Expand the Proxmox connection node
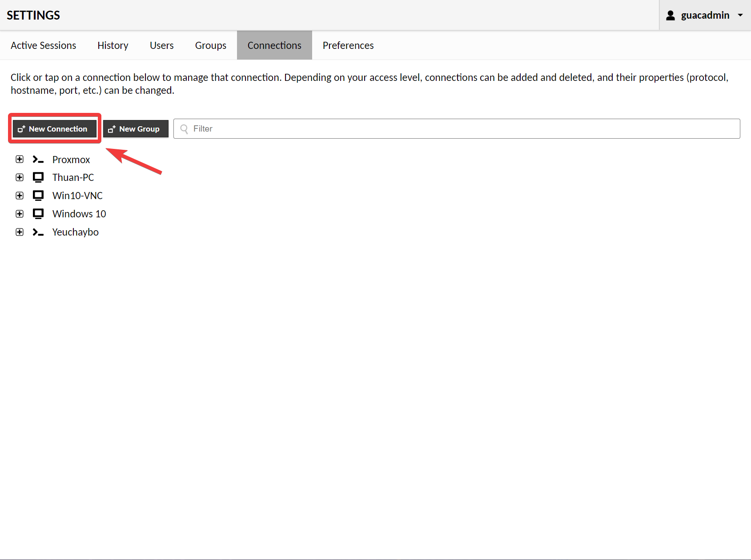This screenshot has width=751, height=560. click(20, 159)
